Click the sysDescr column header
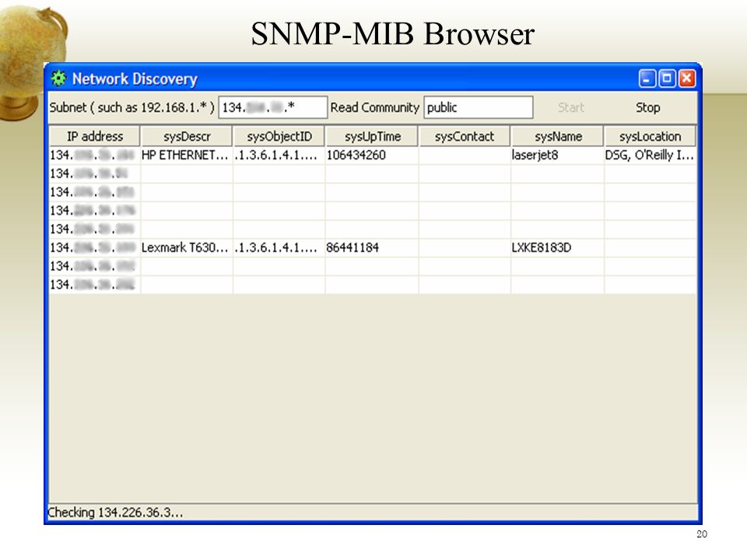747x560 pixels. click(187, 137)
